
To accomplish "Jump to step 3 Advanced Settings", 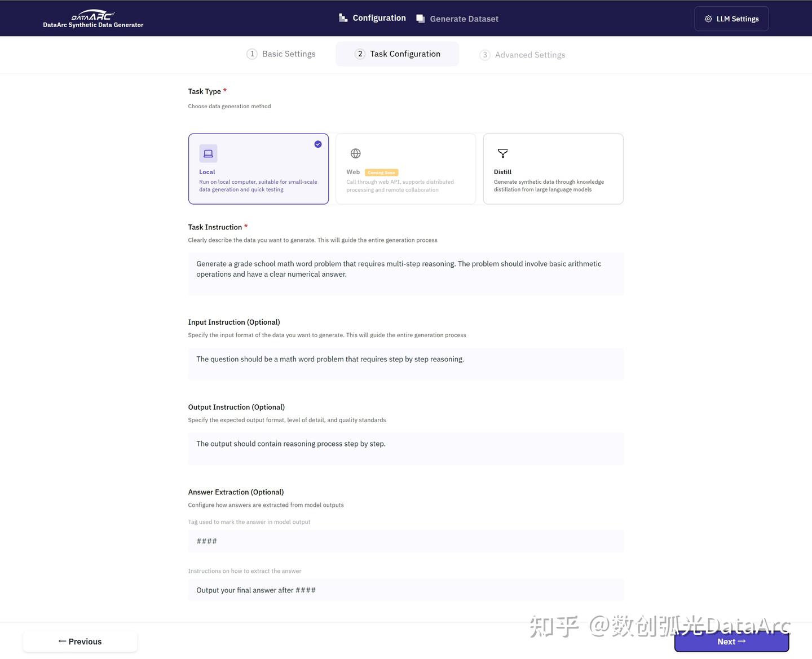I will (x=522, y=54).
